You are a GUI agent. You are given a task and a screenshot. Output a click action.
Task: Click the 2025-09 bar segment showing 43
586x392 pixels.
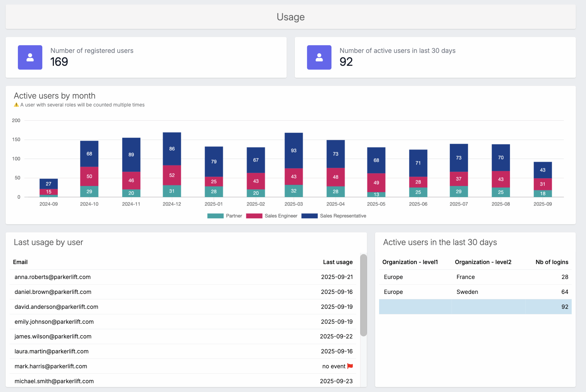tap(543, 170)
